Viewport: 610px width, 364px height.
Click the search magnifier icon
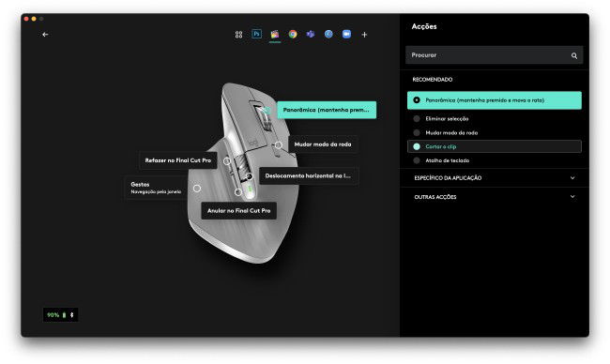(x=574, y=55)
